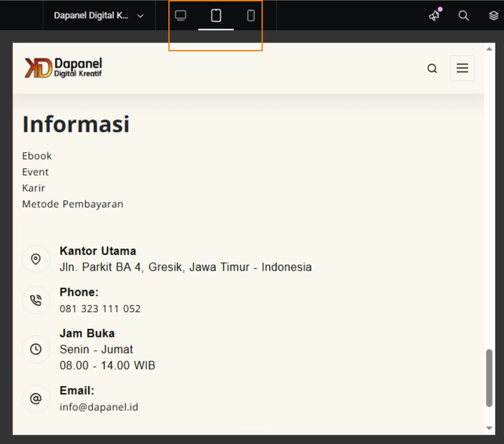The width and height of the screenshot is (504, 444).
Task: Open the search tool in the top bar
Action: click(x=464, y=16)
